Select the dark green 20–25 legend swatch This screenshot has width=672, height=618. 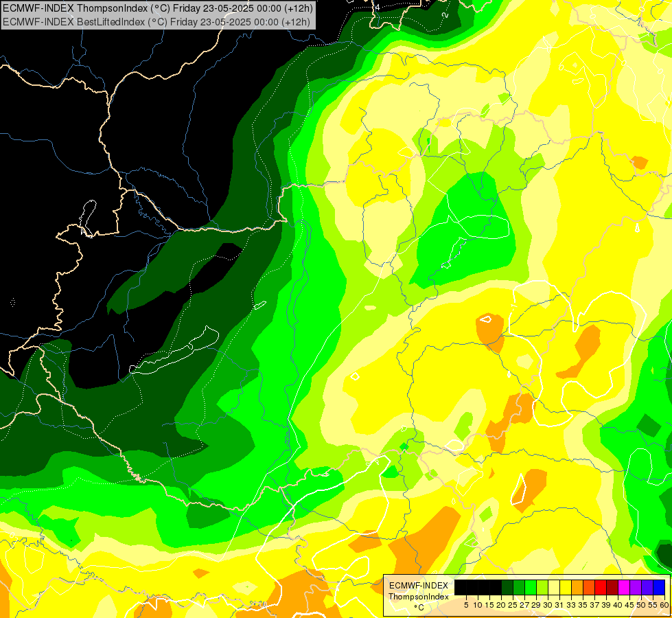[x=507, y=587]
